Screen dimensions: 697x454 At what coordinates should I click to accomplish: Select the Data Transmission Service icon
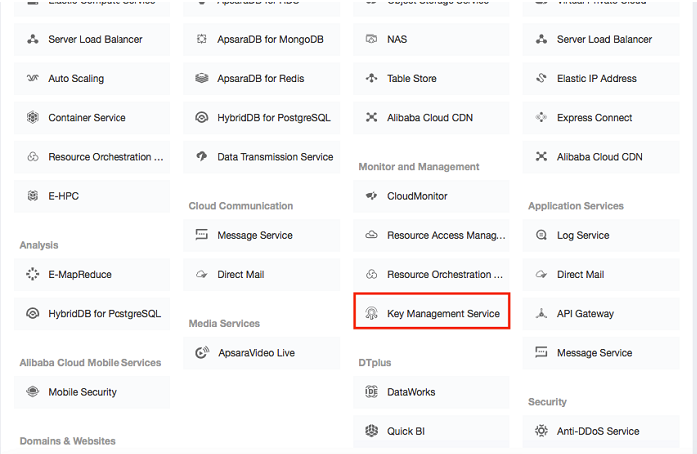click(x=202, y=157)
